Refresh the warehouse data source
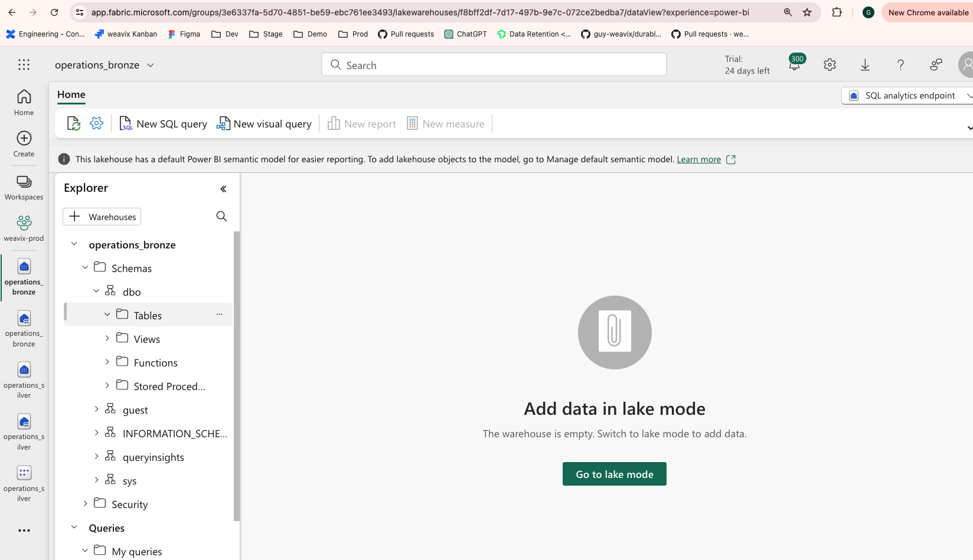 click(x=73, y=123)
